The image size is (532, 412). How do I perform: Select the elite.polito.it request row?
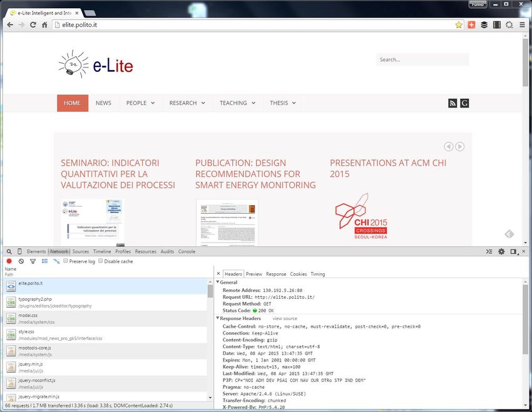pos(105,286)
